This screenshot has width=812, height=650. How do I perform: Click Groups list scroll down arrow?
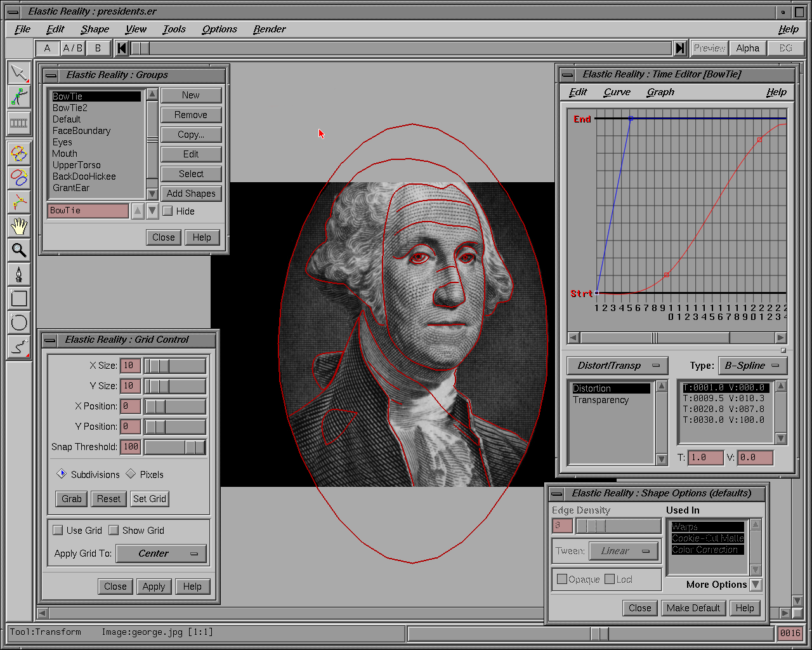pos(152,194)
